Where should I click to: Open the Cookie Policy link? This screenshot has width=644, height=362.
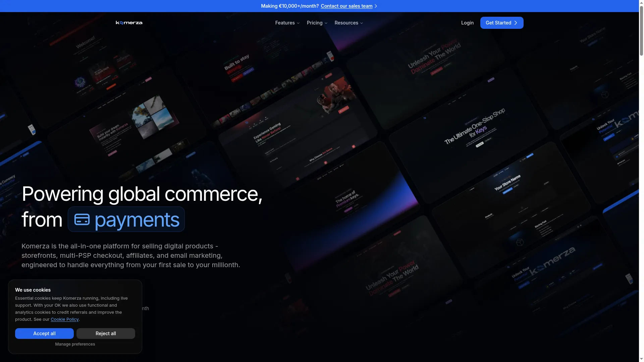tap(64, 319)
